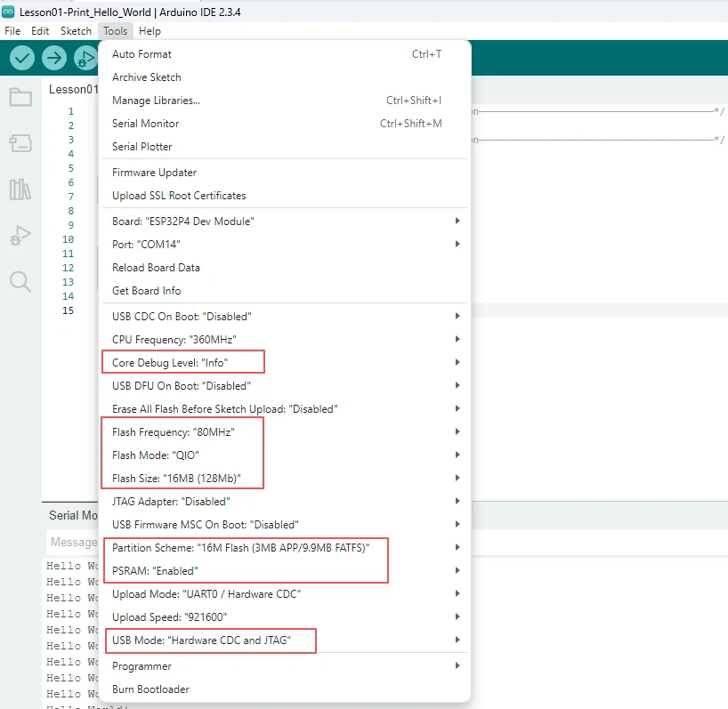Open the Library Manager books icon

coord(20,189)
